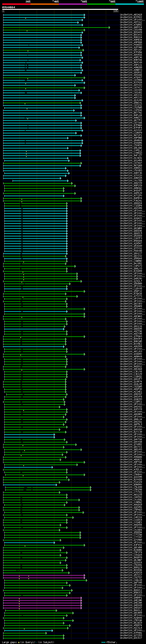
Task: Select hit UniRef100_B7FH56
Action: [131, 53]
